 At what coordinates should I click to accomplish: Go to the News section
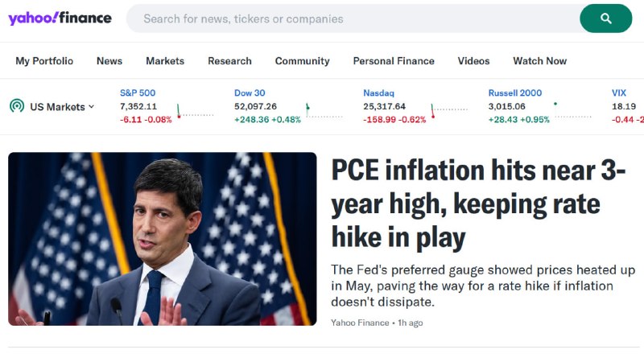(x=109, y=61)
